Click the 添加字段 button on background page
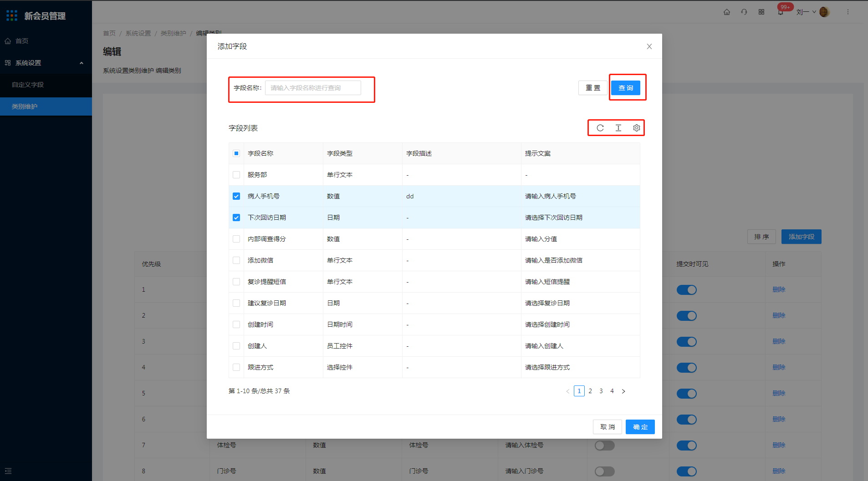868x481 pixels. (x=802, y=237)
